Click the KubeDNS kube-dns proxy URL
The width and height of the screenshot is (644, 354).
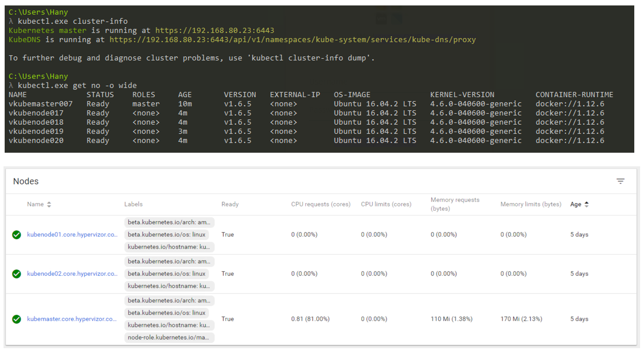292,40
